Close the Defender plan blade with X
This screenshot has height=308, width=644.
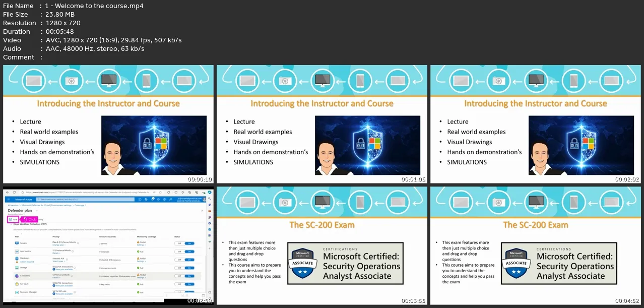(202, 210)
